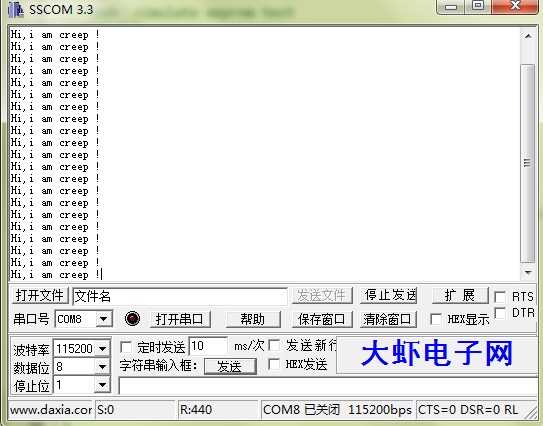Click the 扩展 extend button
The image size is (543, 426).
pos(460,295)
